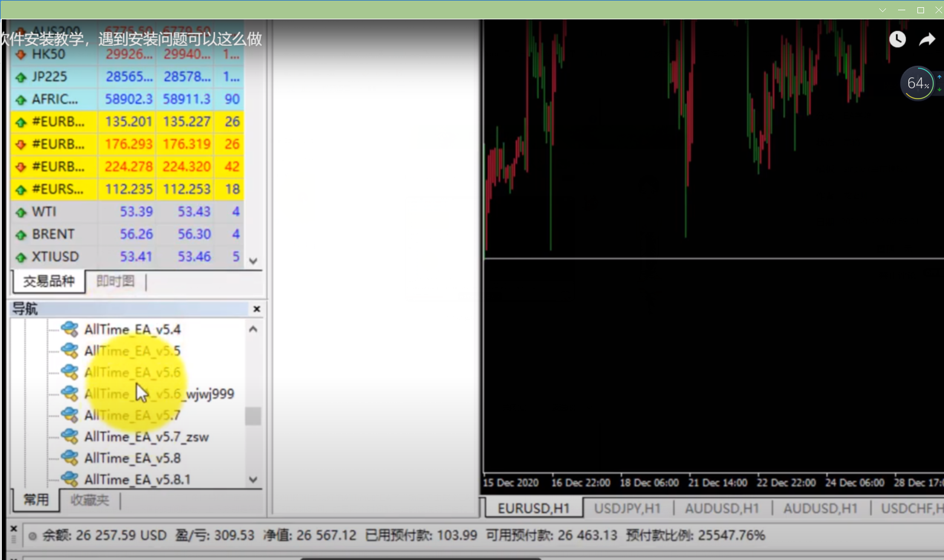The width and height of the screenshot is (944, 560).
Task: Close the Navigator (导航) panel
Action: pyautogui.click(x=256, y=309)
